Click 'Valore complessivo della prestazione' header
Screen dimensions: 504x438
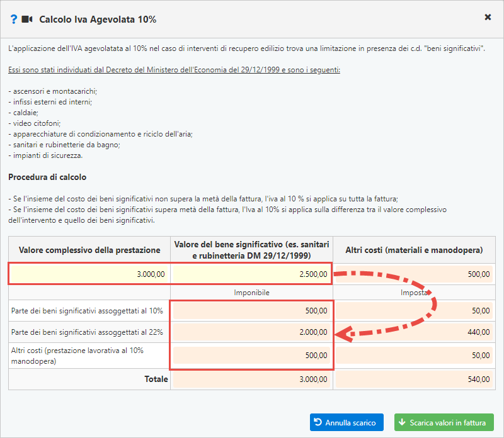click(x=89, y=250)
